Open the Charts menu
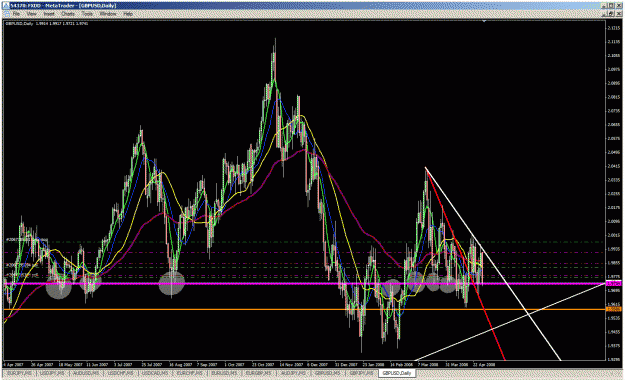Image resolution: width=625 pixels, height=380 pixels. point(68,14)
